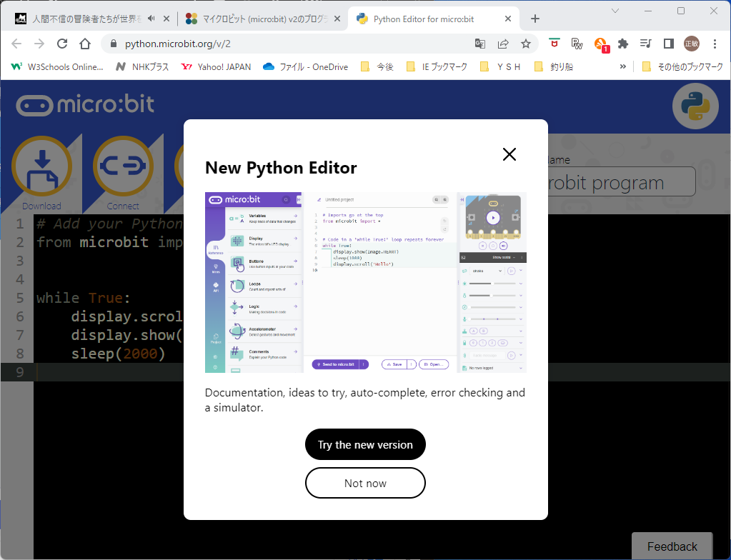Viewport: 731px width, 560px height.
Task: Toggle the browser side panel
Action: click(x=669, y=44)
